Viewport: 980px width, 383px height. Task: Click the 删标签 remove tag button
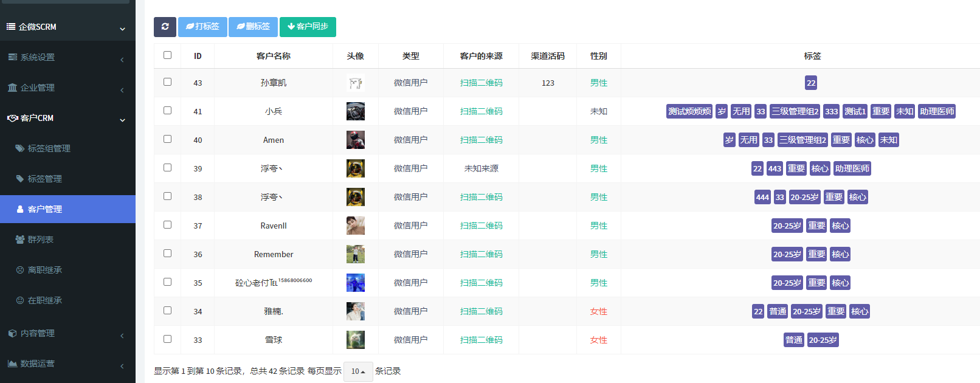point(253,27)
